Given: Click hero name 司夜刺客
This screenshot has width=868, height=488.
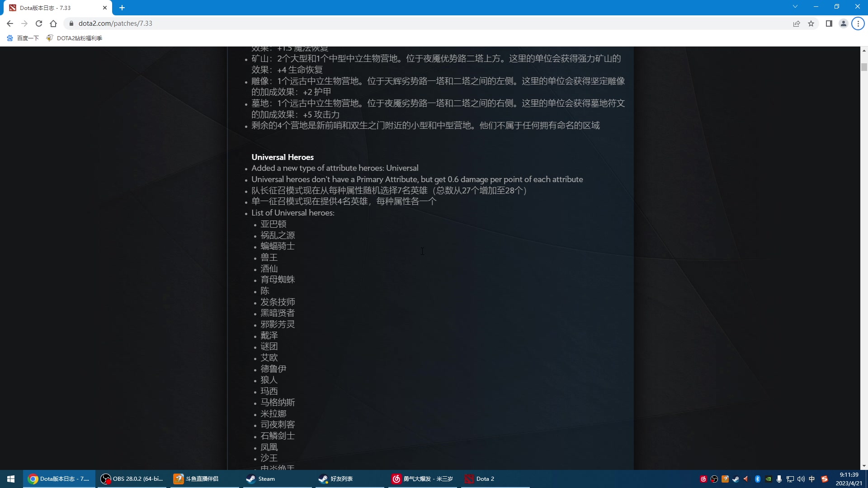Looking at the screenshot, I should [278, 425].
